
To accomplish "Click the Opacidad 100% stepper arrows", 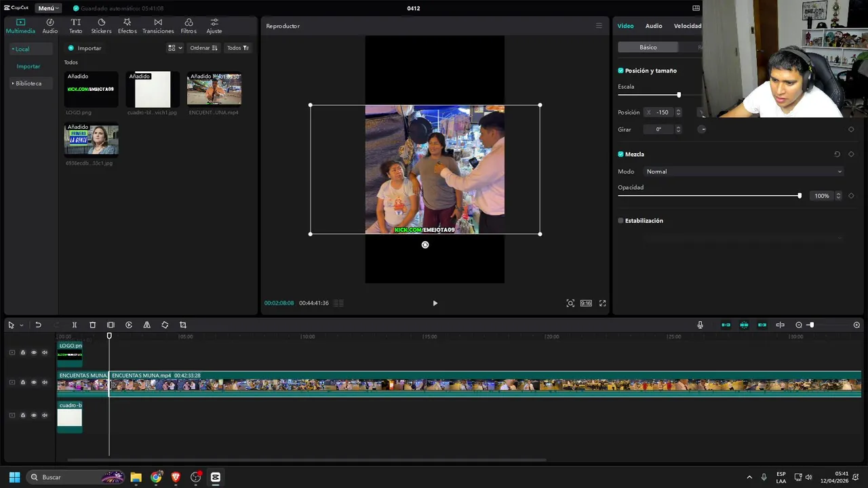I will click(x=838, y=196).
